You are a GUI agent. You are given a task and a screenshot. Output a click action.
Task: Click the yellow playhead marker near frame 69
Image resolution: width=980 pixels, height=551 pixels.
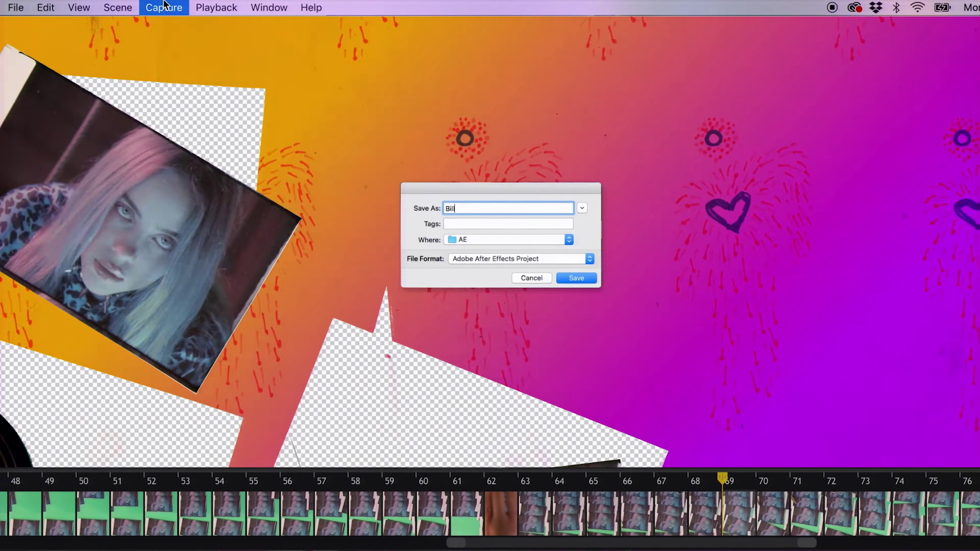722,478
